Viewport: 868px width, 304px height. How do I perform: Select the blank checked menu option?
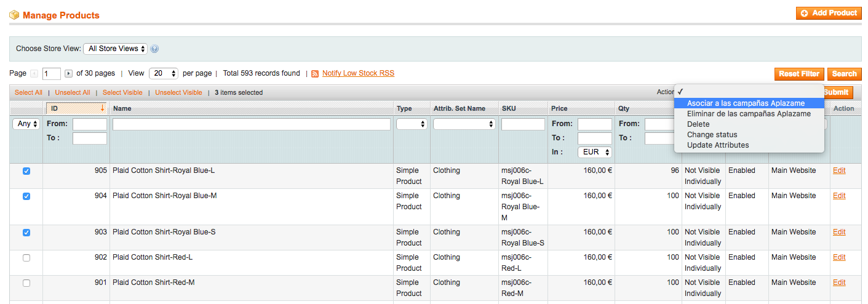pyautogui.click(x=749, y=92)
